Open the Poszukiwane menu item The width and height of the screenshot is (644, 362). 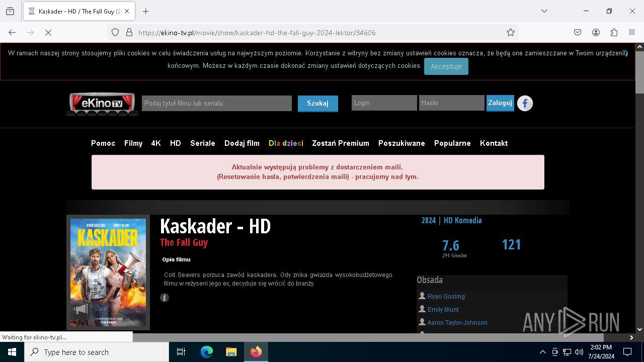pyautogui.click(x=401, y=143)
